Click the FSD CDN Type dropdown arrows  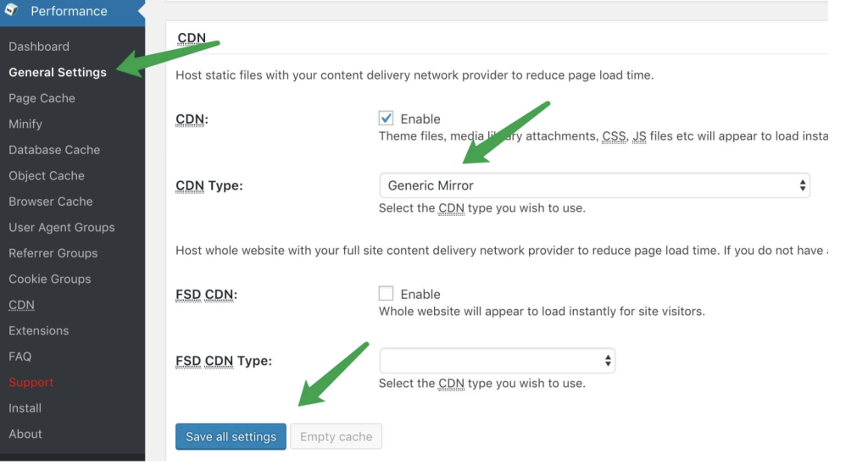tap(607, 361)
